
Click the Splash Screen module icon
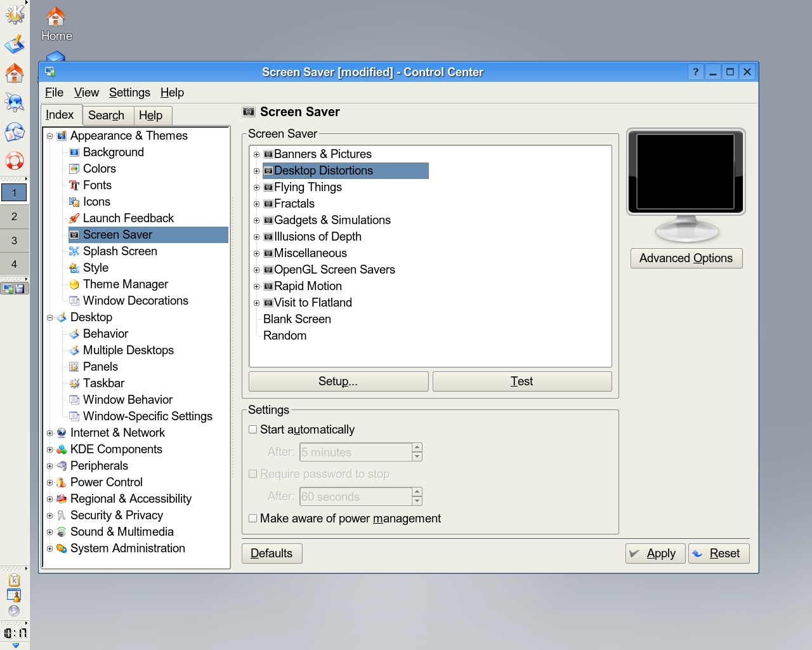(x=74, y=251)
